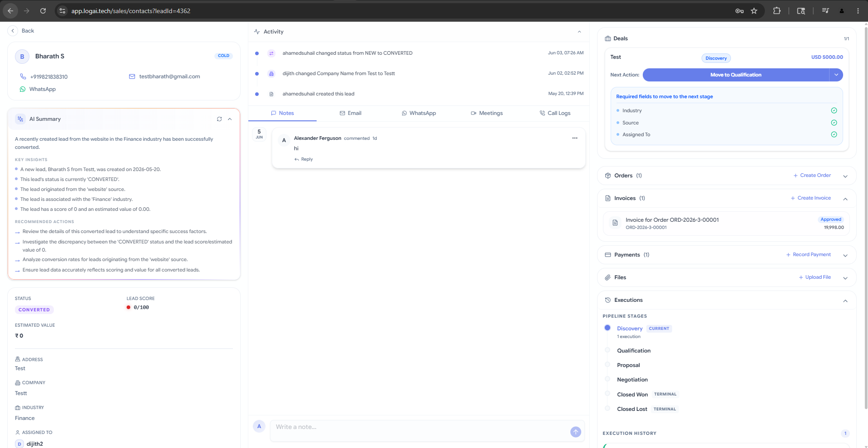Switch to the Email tab
This screenshot has height=448, width=868.
[x=351, y=113]
